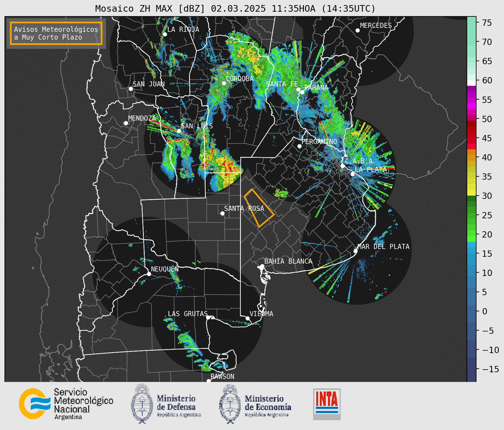Click the MAR DEL PLATA label
504x430 pixels.
[384, 247]
